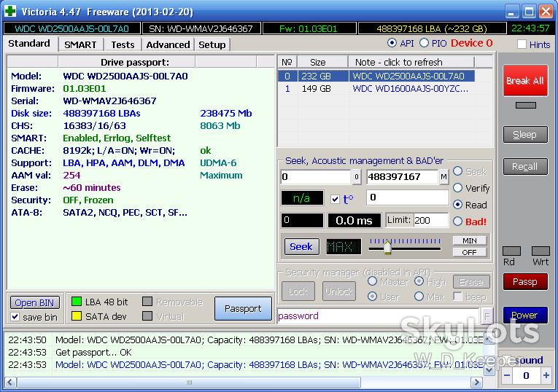Select the PIO mode radio button
This screenshot has width=558, height=392.
click(x=424, y=43)
